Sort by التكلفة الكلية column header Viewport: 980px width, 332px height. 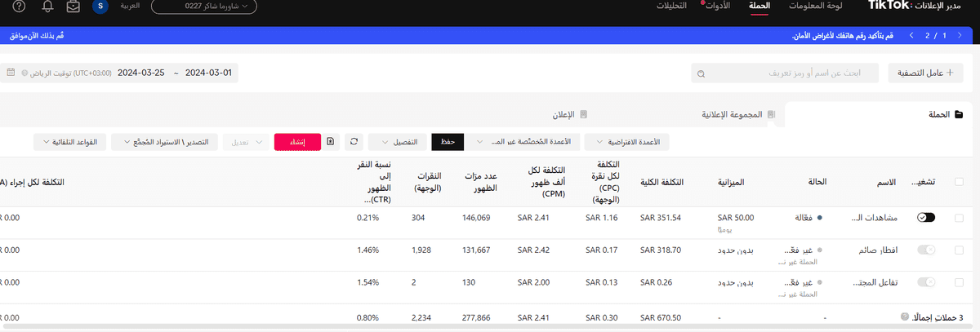click(664, 182)
